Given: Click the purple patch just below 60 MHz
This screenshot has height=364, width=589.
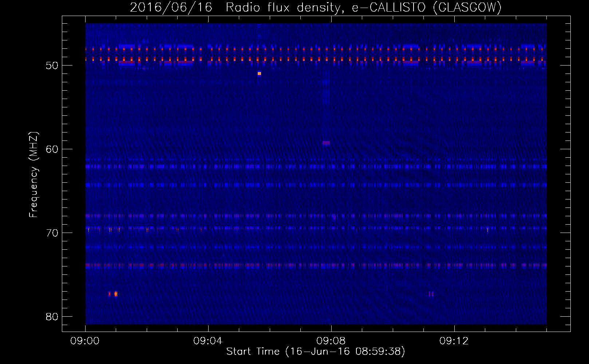Looking at the screenshot, I should [x=326, y=143].
